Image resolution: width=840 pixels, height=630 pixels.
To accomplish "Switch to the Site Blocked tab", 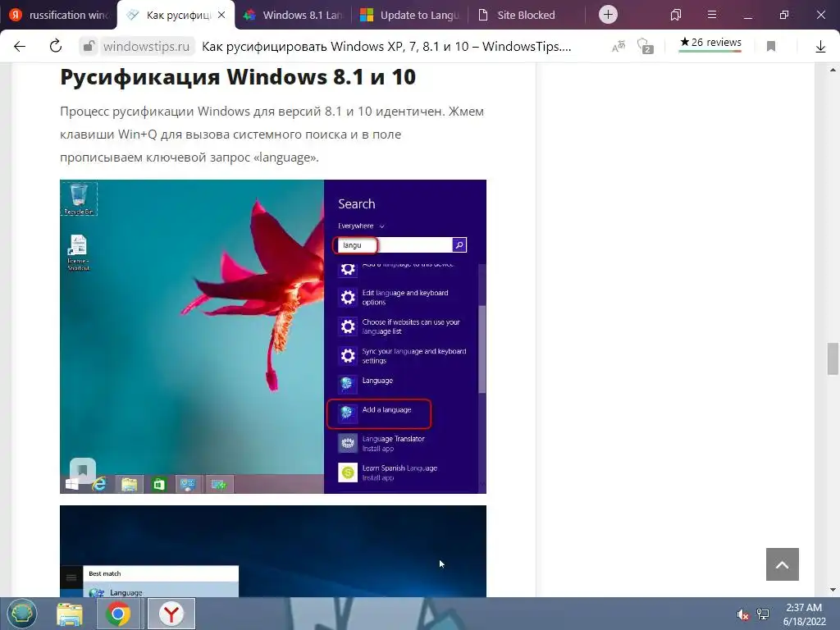I will click(x=526, y=15).
